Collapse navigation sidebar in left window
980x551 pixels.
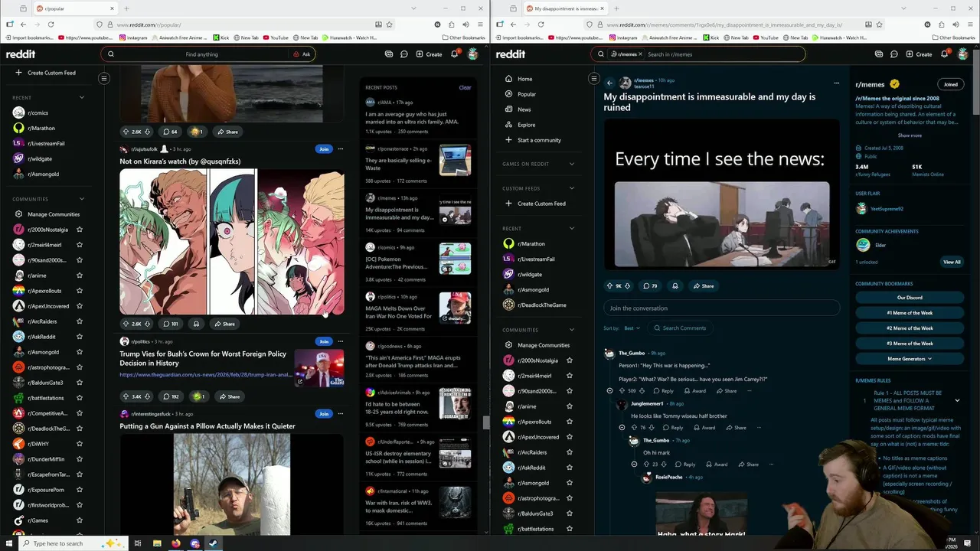click(104, 78)
